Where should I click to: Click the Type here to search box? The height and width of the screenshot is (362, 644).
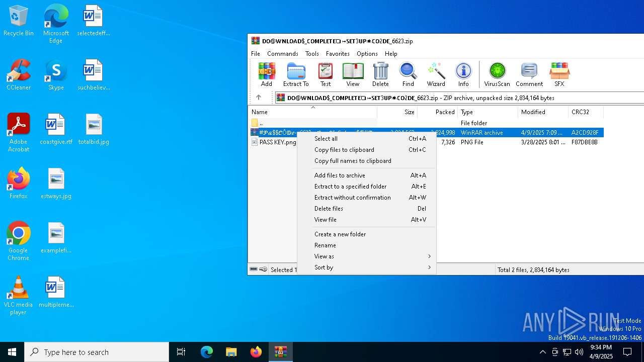tap(97, 352)
